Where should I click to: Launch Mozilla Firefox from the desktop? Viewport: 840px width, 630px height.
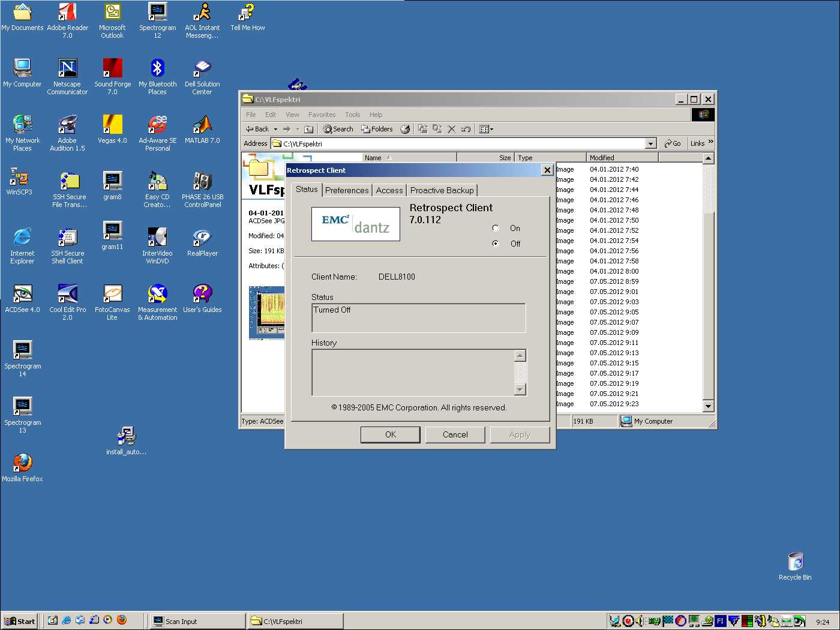22,468
